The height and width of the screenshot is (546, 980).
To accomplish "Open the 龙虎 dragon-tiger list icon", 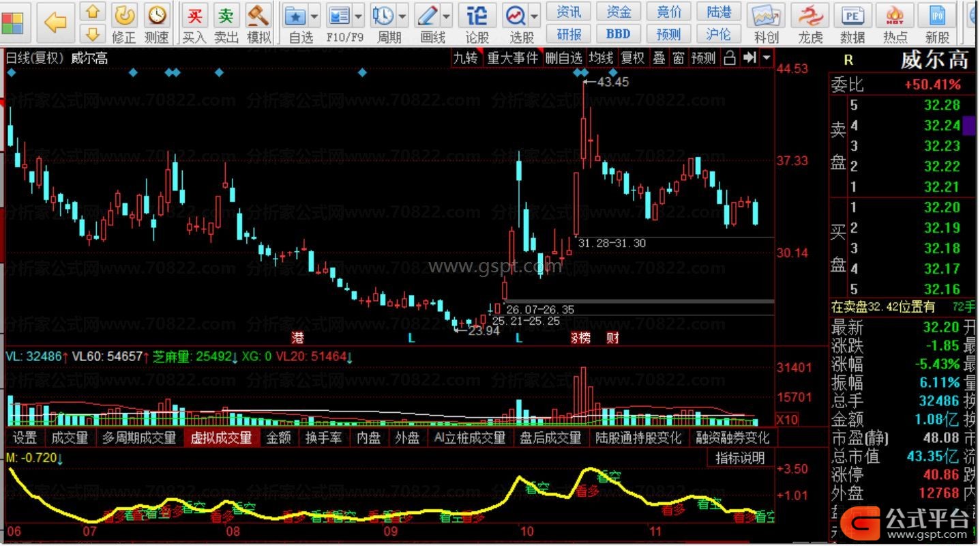I will point(810,23).
